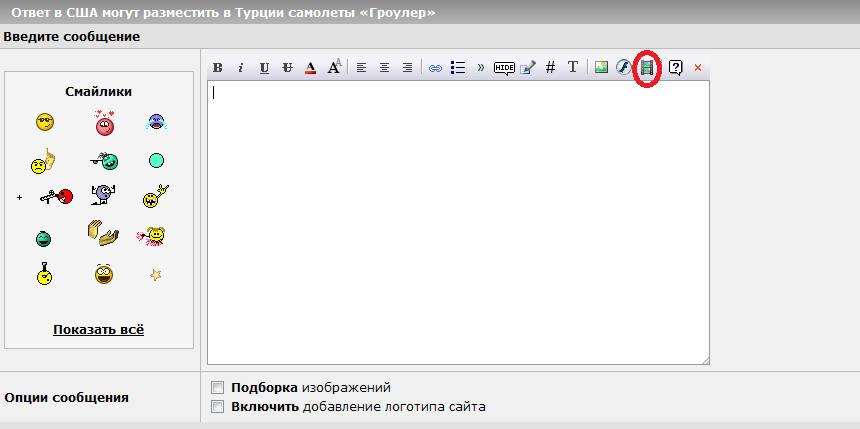860x429 pixels.
Task: Insert a video using the filmstrip icon
Action: [x=647, y=67]
